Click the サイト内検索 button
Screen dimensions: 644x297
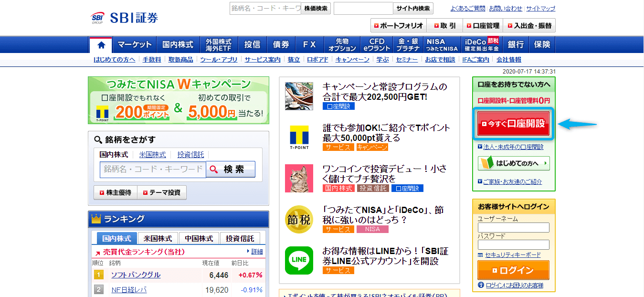point(413,9)
